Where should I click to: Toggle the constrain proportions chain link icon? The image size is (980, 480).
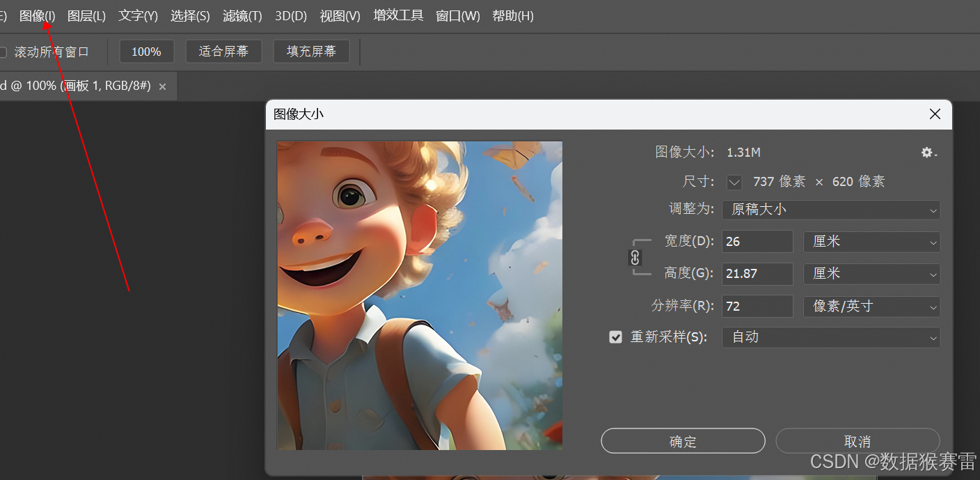[634, 258]
